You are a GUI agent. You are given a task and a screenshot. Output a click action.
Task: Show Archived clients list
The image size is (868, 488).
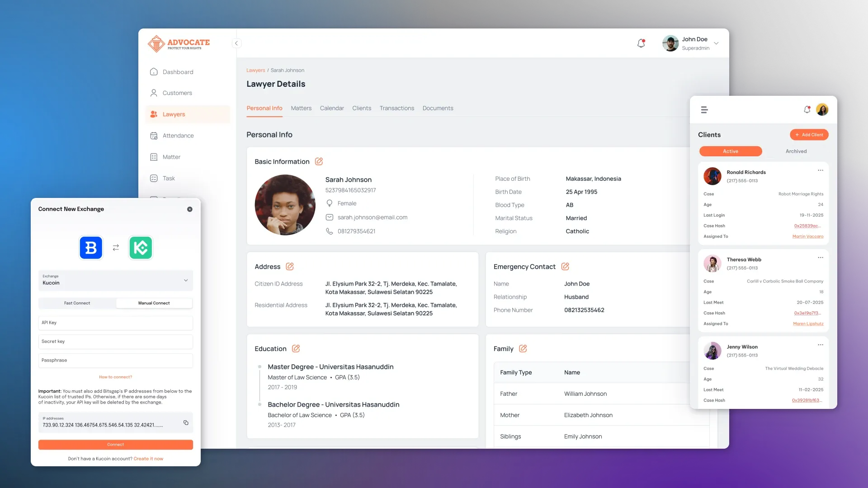tap(796, 151)
